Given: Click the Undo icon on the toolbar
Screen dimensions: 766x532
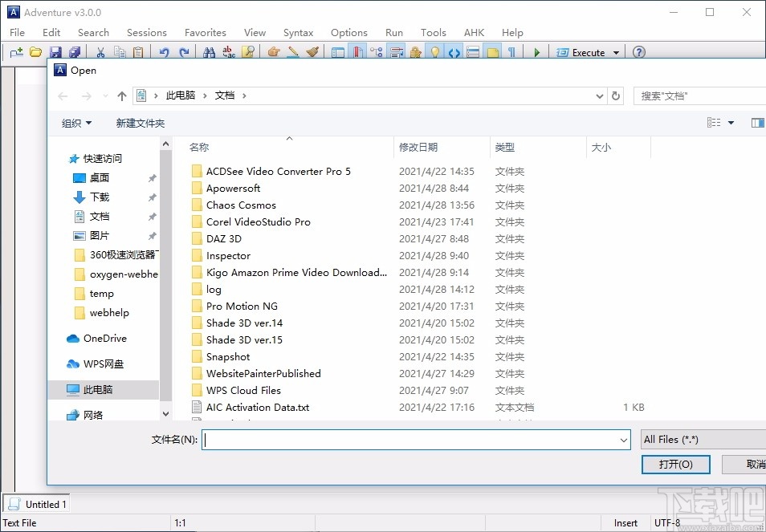Looking at the screenshot, I should coord(165,51).
